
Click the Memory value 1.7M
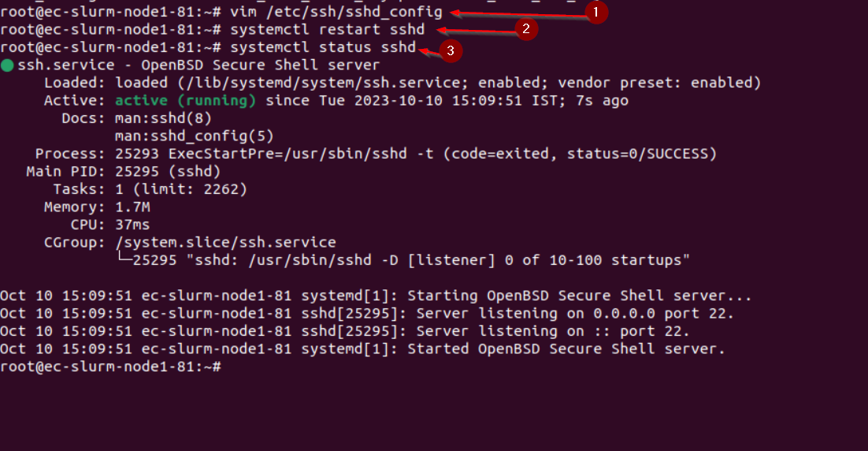[x=132, y=207]
